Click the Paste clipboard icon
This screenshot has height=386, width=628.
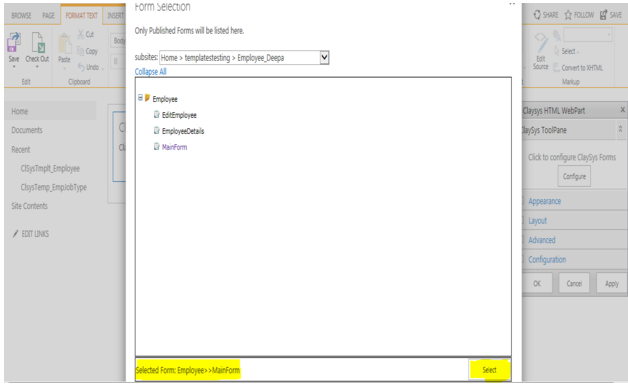64,44
